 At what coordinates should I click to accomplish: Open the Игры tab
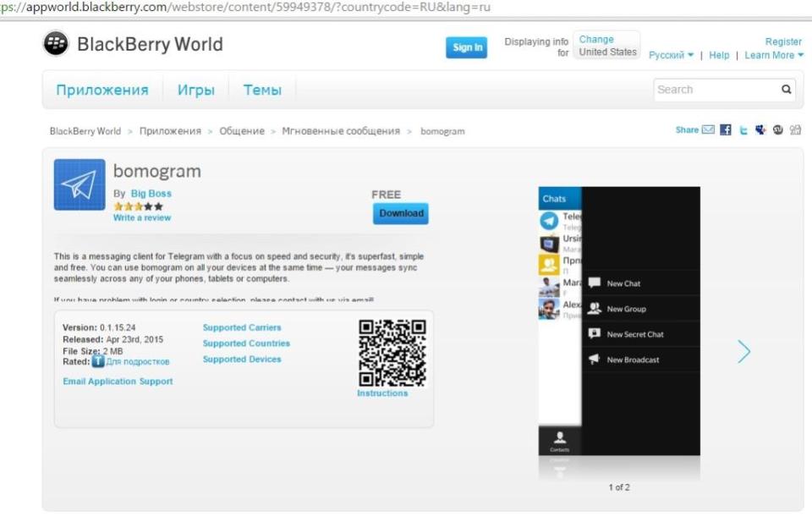pyautogui.click(x=195, y=90)
